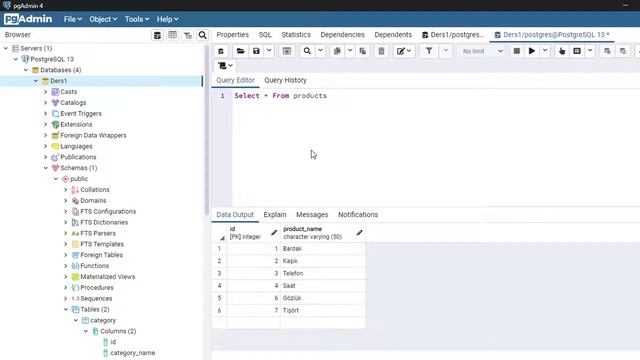Open the Object menu

click(103, 19)
